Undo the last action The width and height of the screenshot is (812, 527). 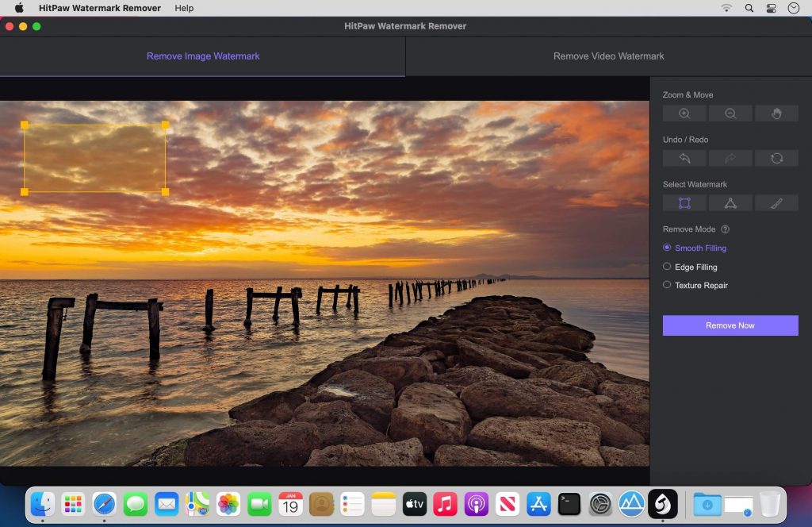[x=684, y=158]
